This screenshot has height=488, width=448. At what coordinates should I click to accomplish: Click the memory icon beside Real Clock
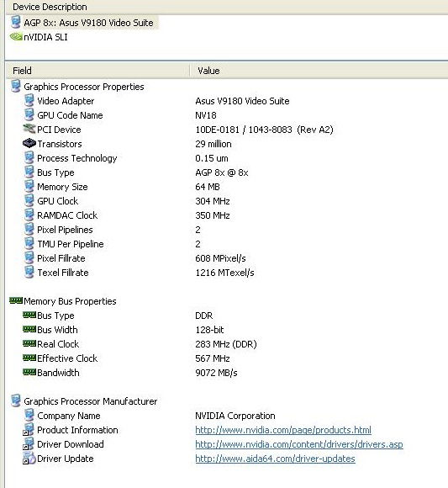(x=29, y=343)
